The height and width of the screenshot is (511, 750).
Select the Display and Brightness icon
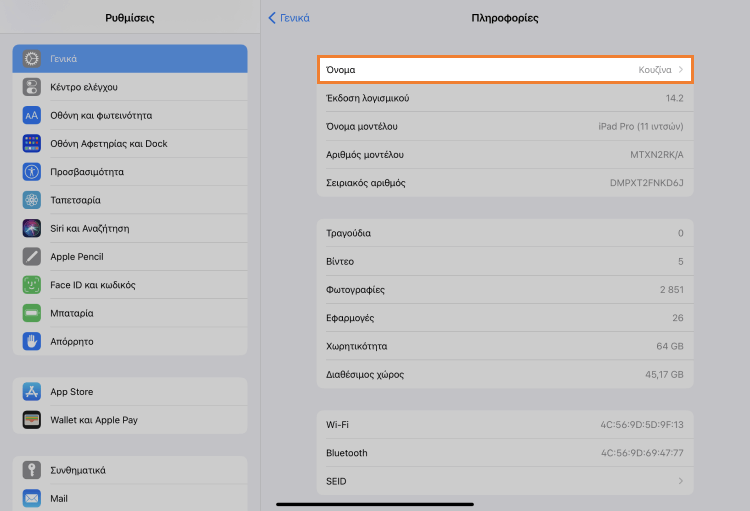(32, 115)
